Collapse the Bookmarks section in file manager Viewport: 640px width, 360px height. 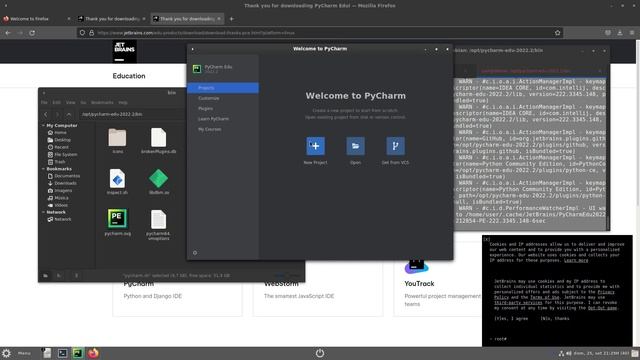point(43,169)
